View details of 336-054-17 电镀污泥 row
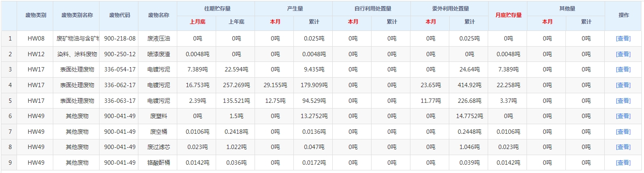644x173 pixels. coord(623,69)
